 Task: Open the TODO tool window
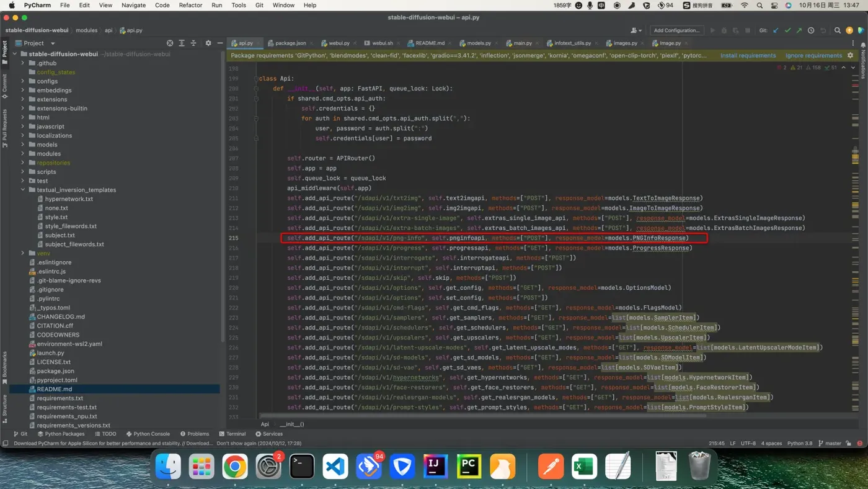[105, 434]
